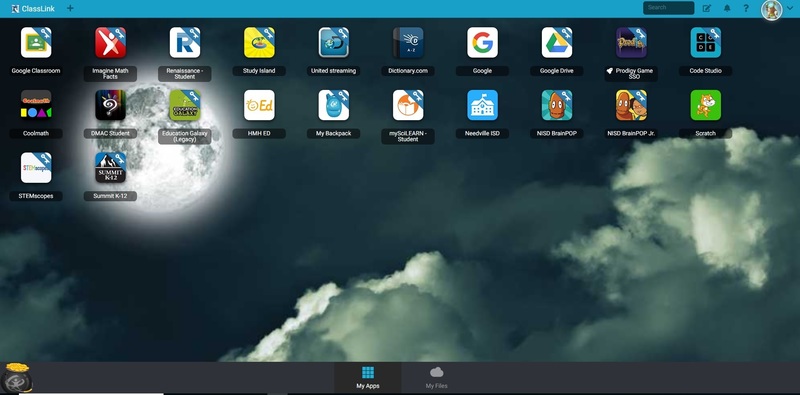Click the Needville ISD label
800x395 pixels.
pos(482,134)
